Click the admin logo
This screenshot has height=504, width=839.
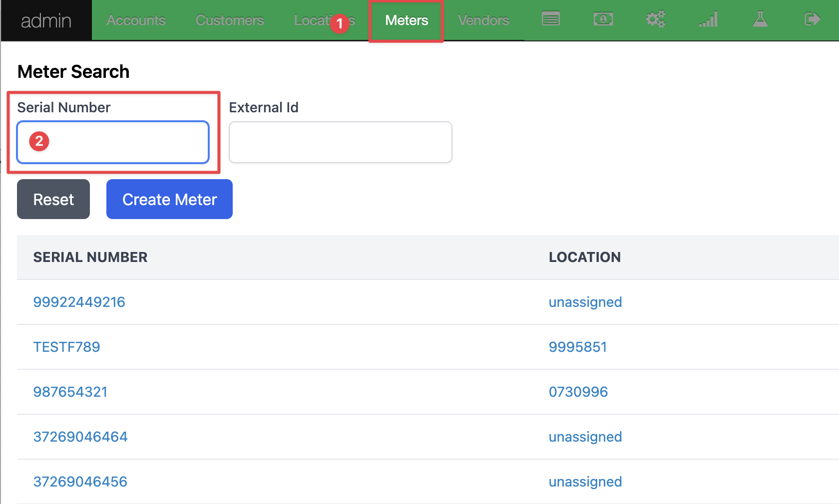tap(46, 20)
